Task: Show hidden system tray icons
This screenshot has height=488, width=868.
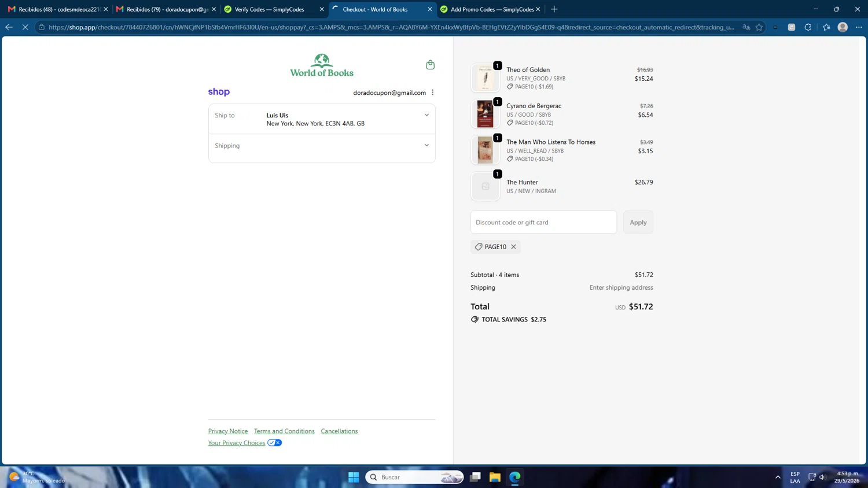Action: 778,477
